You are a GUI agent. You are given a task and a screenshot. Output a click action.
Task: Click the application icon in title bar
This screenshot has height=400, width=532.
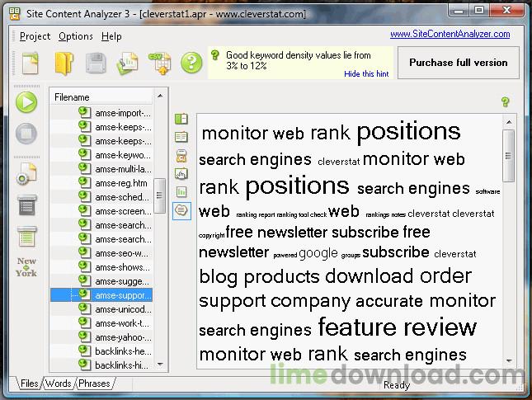coord(15,14)
